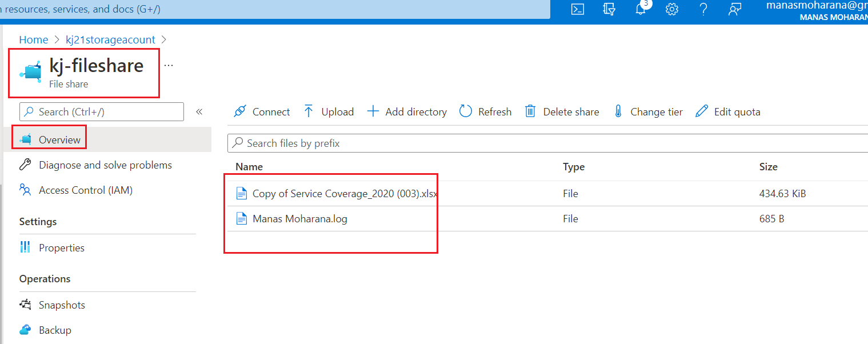Open Diagnose and solve problems
The width and height of the screenshot is (868, 344).
click(x=106, y=165)
